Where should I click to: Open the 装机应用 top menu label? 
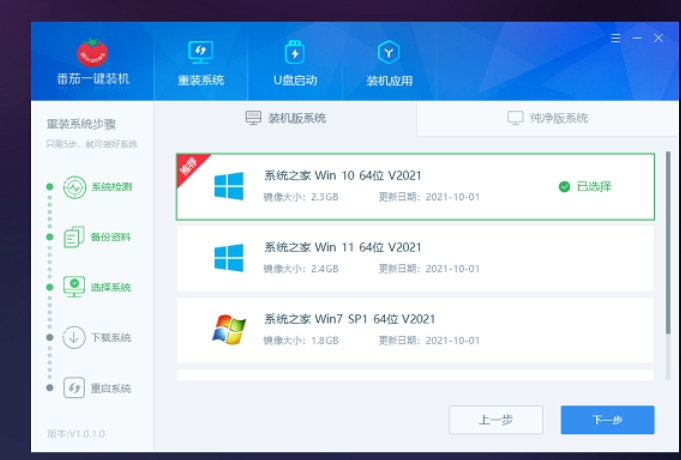389,81
